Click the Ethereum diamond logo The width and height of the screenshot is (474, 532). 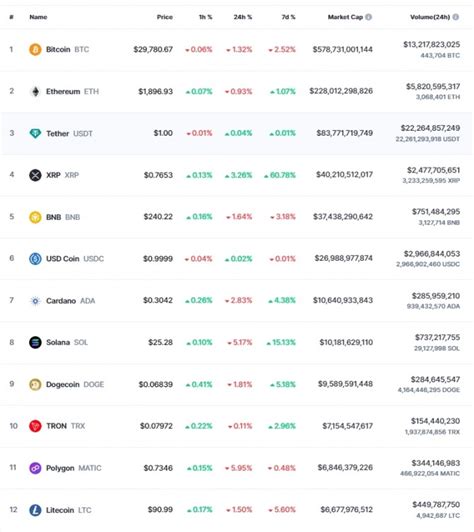(35, 91)
